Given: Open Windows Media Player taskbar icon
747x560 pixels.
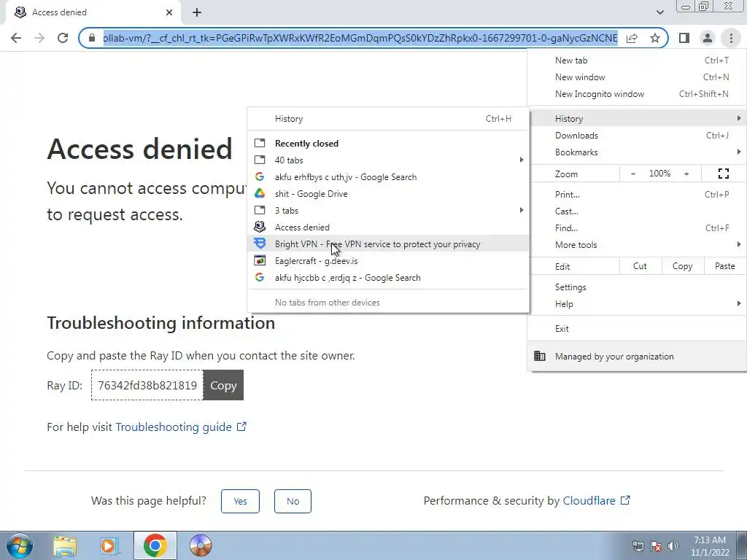Looking at the screenshot, I should click(x=108, y=545).
